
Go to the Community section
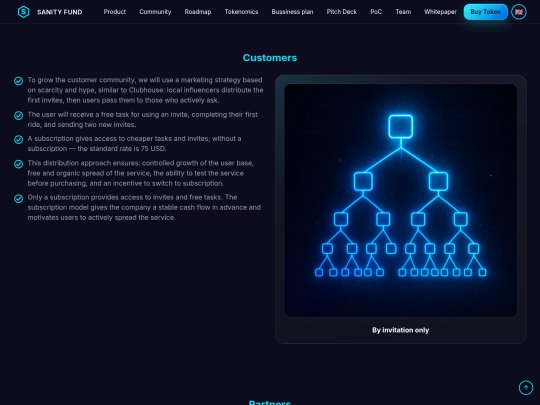tap(155, 12)
